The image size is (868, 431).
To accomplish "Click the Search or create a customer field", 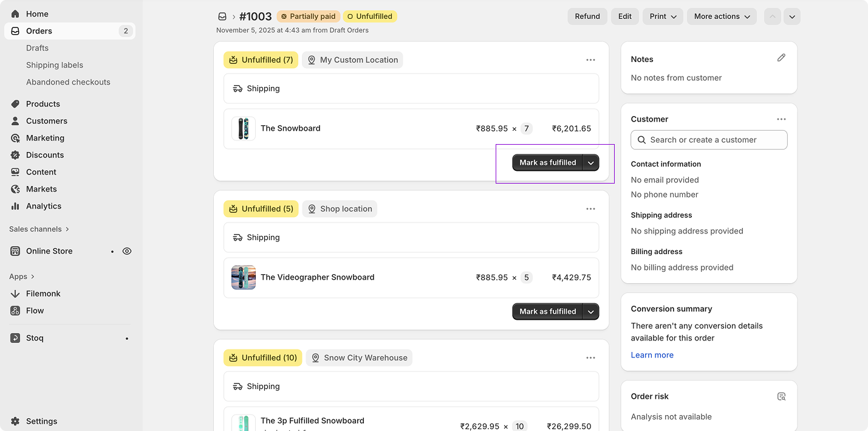I will pyautogui.click(x=708, y=140).
